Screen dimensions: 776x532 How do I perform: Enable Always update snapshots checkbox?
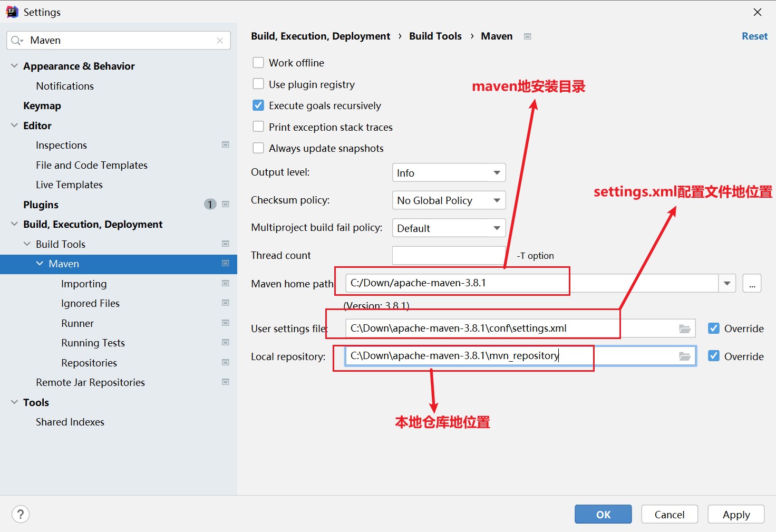tap(258, 148)
